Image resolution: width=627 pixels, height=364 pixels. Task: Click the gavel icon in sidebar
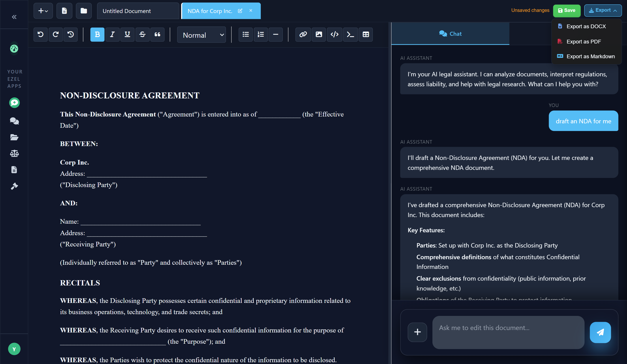pyautogui.click(x=14, y=186)
